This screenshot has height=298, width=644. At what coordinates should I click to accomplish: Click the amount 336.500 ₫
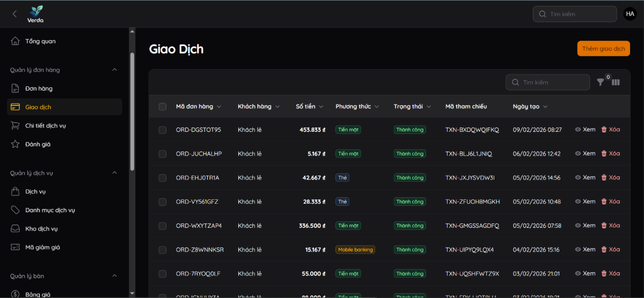(312, 226)
